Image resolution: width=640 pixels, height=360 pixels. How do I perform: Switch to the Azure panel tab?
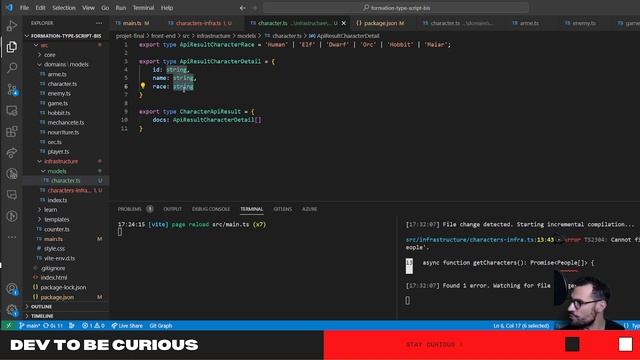(309, 209)
